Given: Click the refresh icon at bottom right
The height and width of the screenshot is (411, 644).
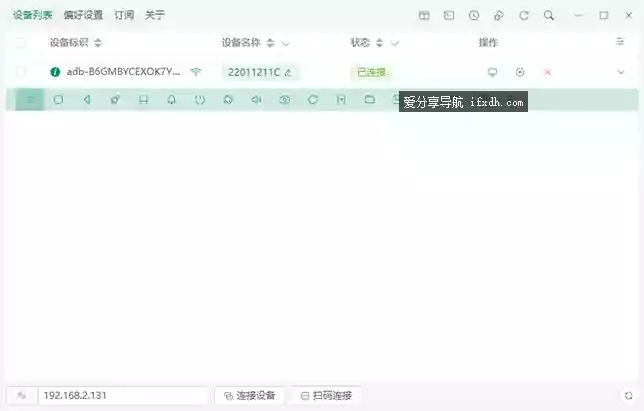Looking at the screenshot, I should pyautogui.click(x=628, y=396).
